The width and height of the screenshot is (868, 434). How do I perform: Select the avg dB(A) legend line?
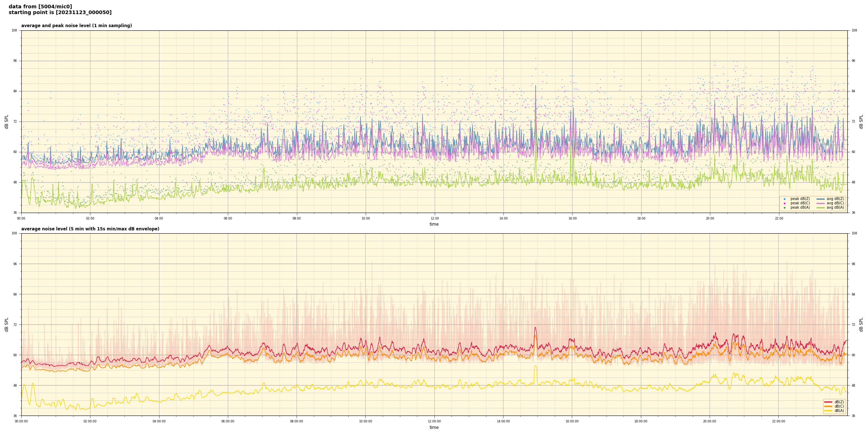(x=820, y=208)
